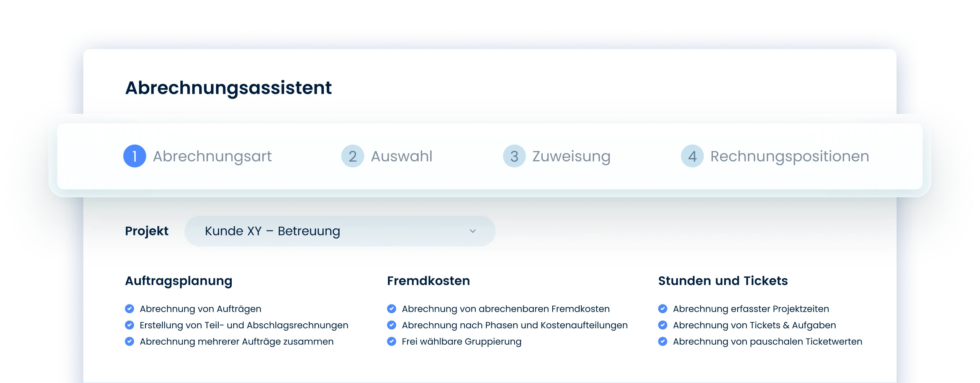Click checkmark beside Phasen und Kostenaufteilungen

point(391,325)
